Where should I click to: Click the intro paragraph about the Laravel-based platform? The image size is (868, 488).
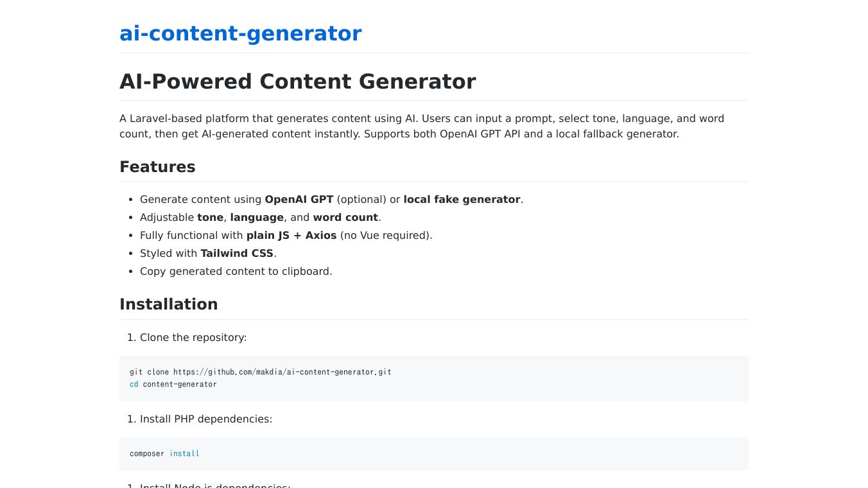click(x=421, y=126)
